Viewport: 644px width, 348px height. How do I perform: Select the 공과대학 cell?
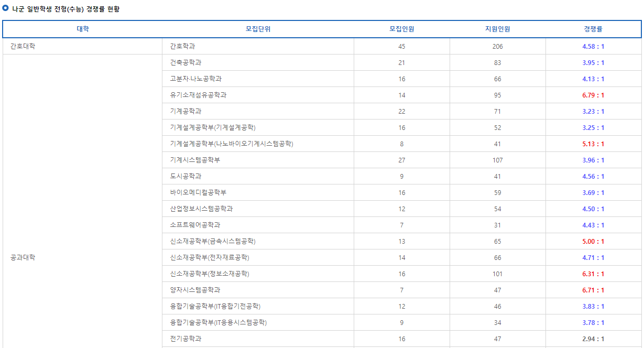point(23,257)
